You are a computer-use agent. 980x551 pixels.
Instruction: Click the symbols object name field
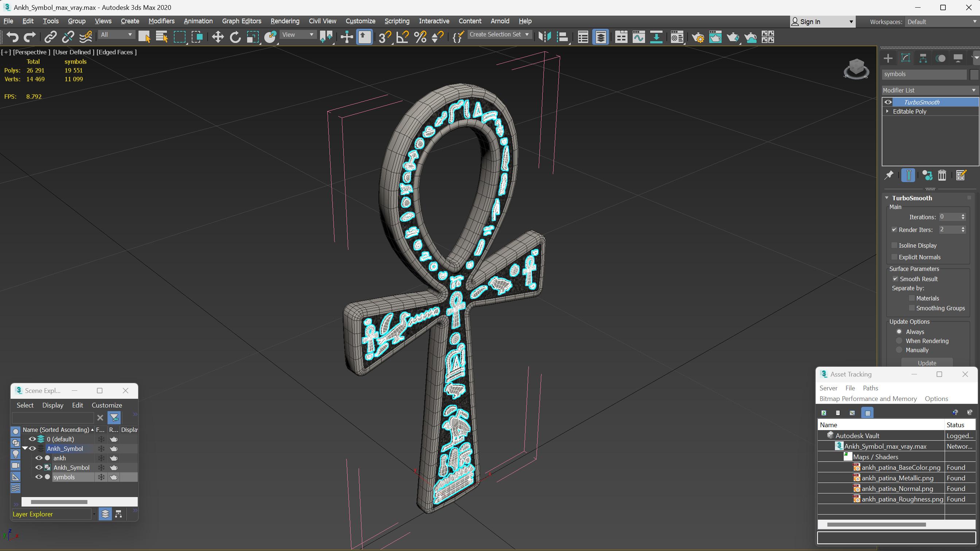(x=924, y=74)
